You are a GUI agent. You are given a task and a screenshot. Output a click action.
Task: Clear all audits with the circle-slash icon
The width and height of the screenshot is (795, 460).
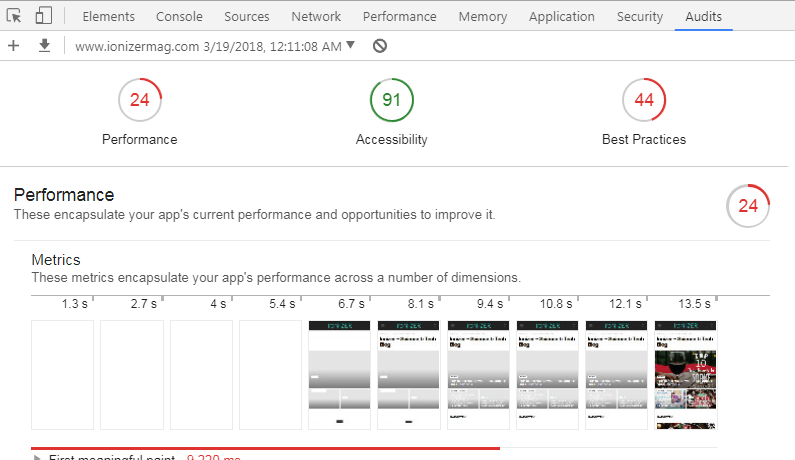[x=380, y=46]
